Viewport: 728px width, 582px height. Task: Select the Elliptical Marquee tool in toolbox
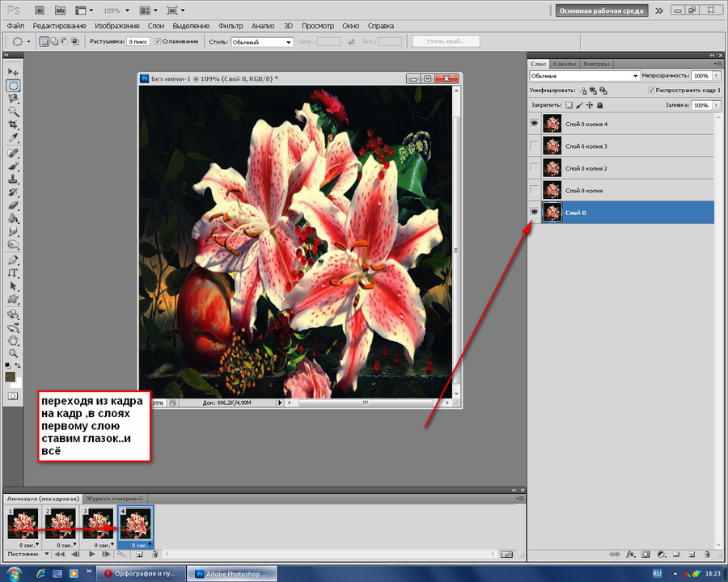click(13, 86)
